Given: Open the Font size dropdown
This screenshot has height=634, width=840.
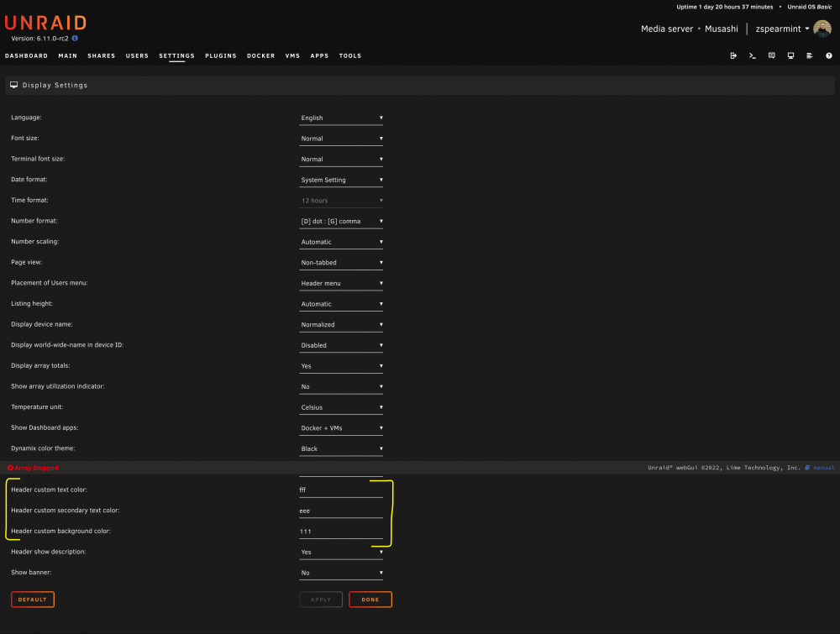Looking at the screenshot, I should [x=341, y=139].
